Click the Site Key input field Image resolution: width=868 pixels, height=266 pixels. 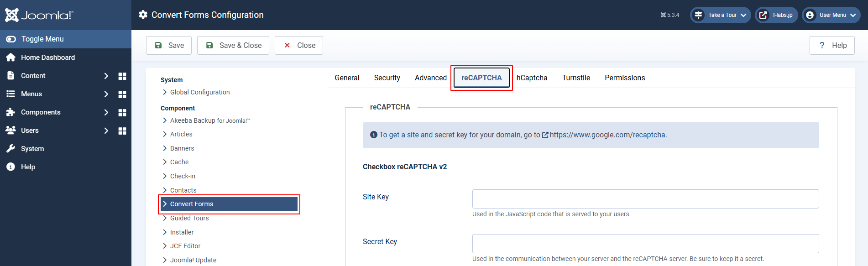tap(645, 199)
